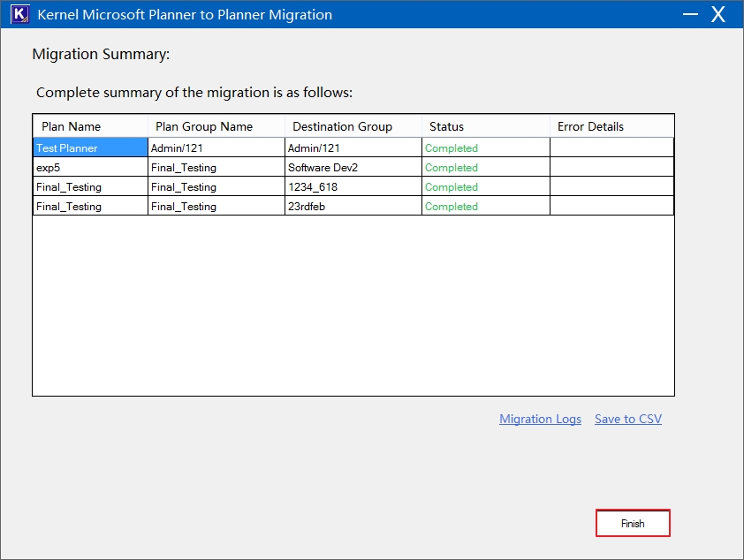
Task: Click Final_Testing plan group in 23rdfeb row
Action: coord(216,206)
